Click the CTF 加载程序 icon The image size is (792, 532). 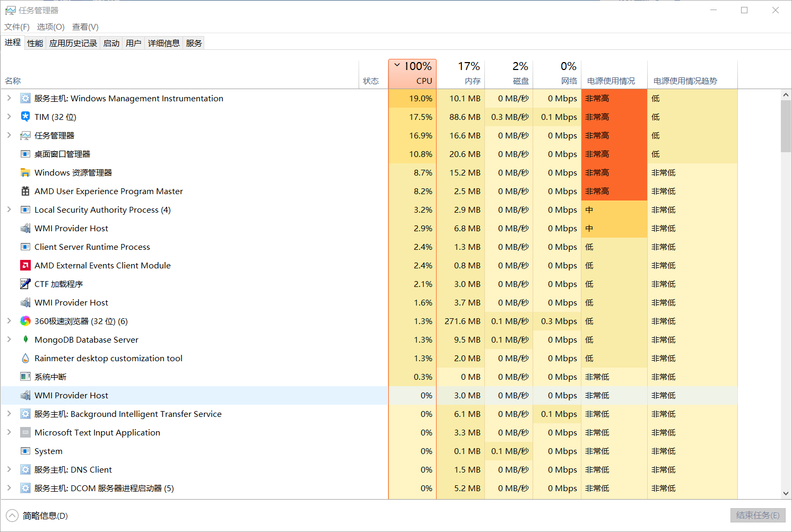25,284
